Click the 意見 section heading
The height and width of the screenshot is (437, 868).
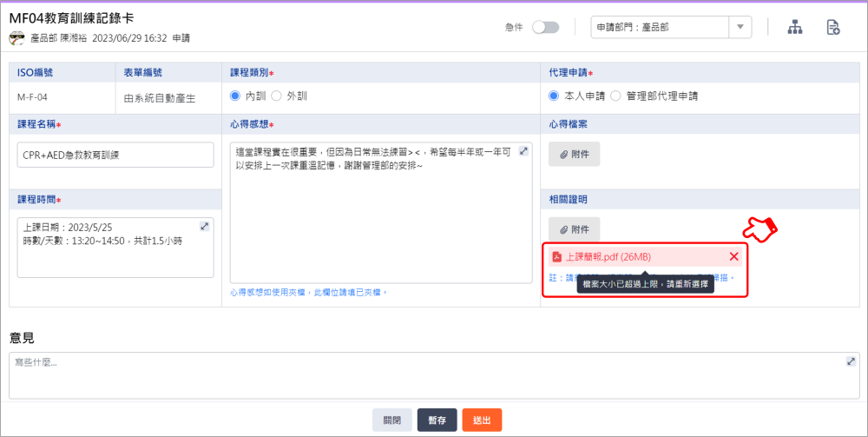pyautogui.click(x=23, y=339)
